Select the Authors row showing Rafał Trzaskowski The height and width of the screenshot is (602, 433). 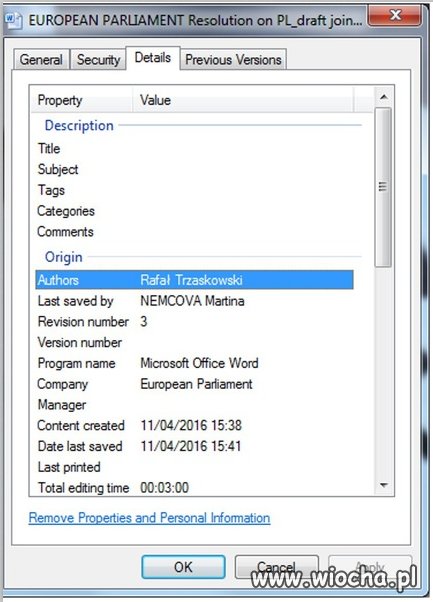[195, 280]
